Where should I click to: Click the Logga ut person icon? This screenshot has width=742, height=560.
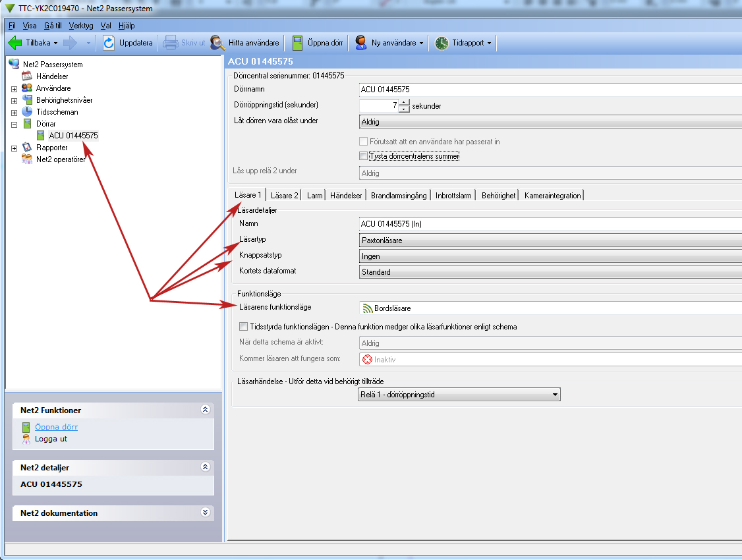pos(26,439)
